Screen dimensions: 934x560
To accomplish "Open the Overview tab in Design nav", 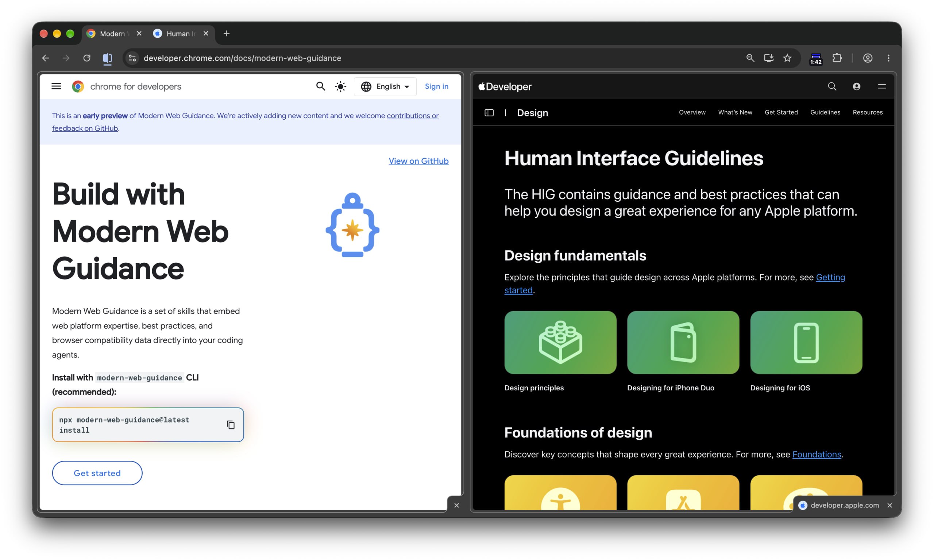I will 692,112.
